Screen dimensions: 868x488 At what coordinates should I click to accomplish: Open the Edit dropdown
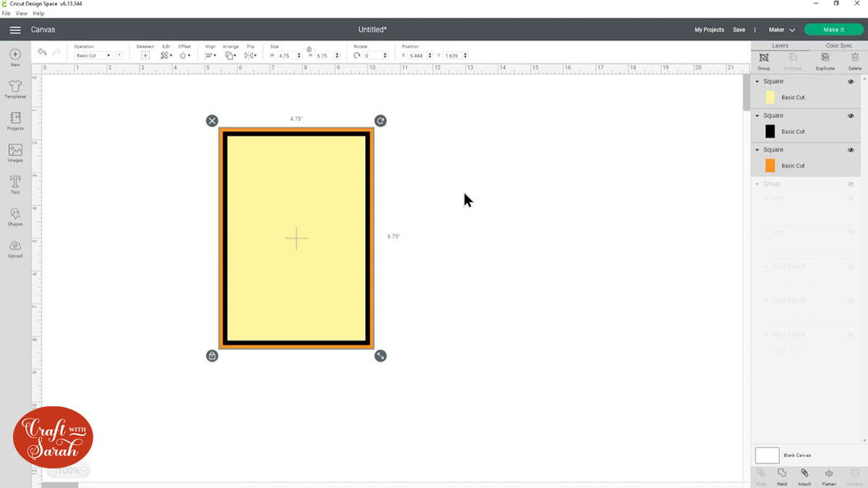[166, 56]
